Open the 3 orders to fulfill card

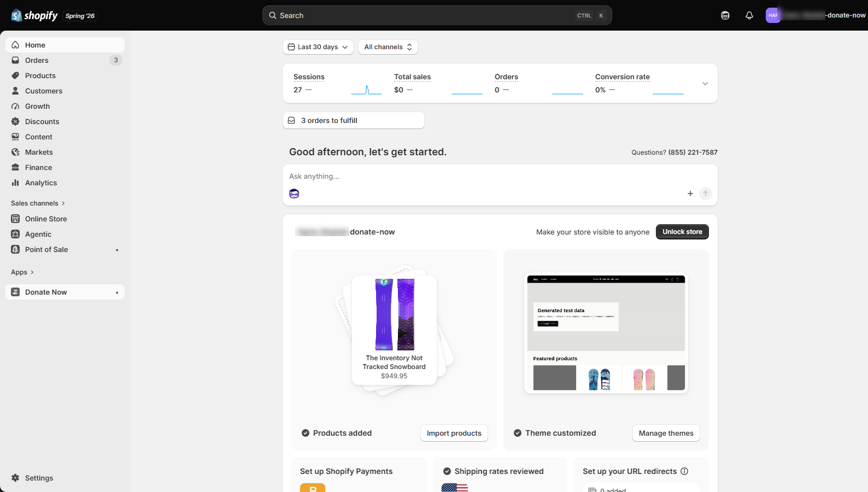(x=354, y=120)
